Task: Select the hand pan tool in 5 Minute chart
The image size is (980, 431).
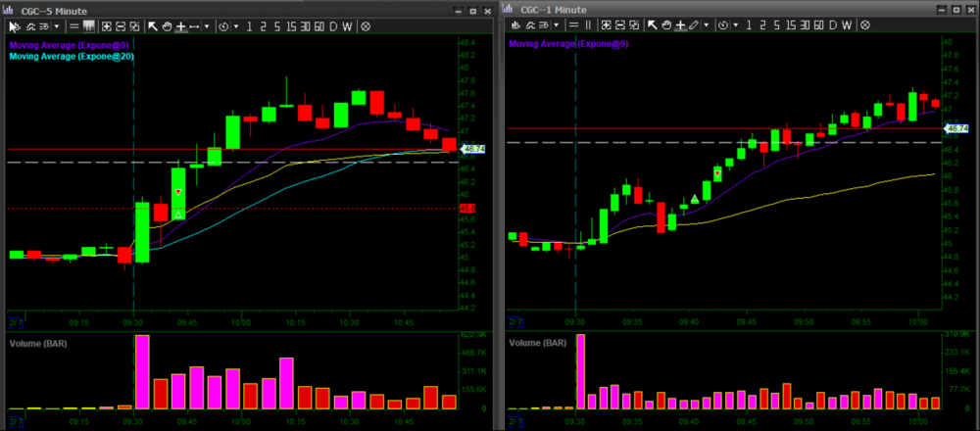Action: 167,25
